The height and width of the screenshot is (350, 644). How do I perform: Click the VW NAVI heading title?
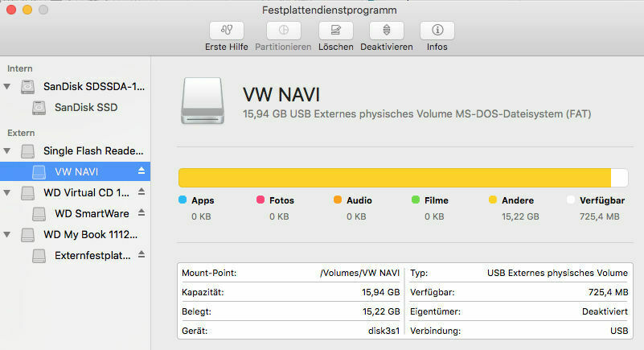coord(281,95)
